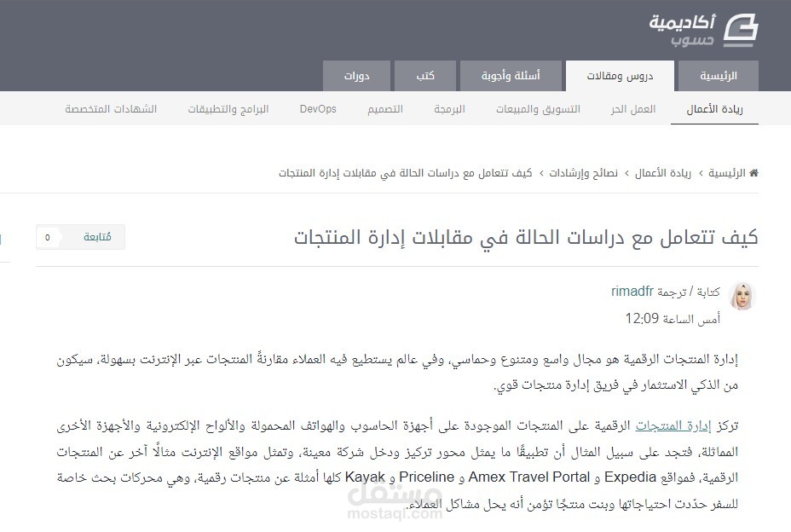
Task: Click the rimadfr author avatar picture
Action: pyautogui.click(x=741, y=298)
